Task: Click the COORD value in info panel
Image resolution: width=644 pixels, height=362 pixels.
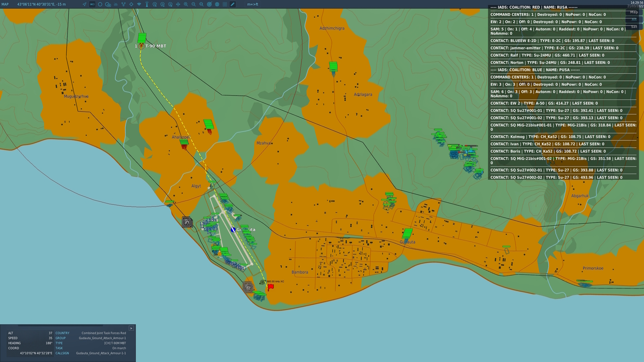Action: click(x=36, y=353)
